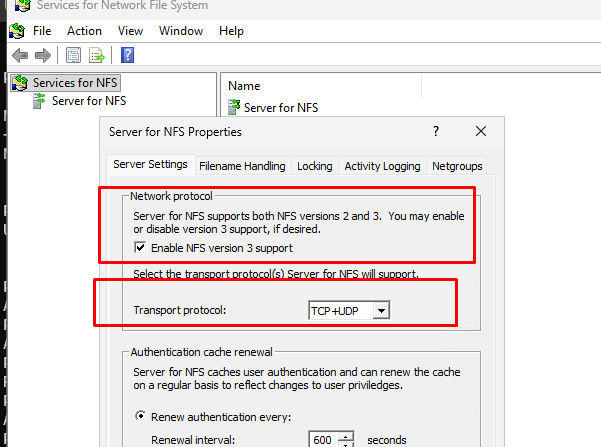Increase the Renewal interval with up arrow
The width and height of the screenshot is (601, 447).
(x=346, y=435)
